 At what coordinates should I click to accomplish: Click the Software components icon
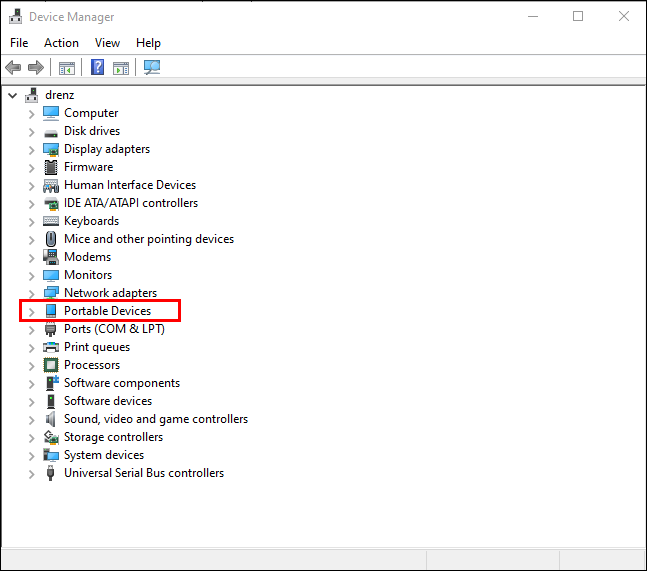pos(52,383)
